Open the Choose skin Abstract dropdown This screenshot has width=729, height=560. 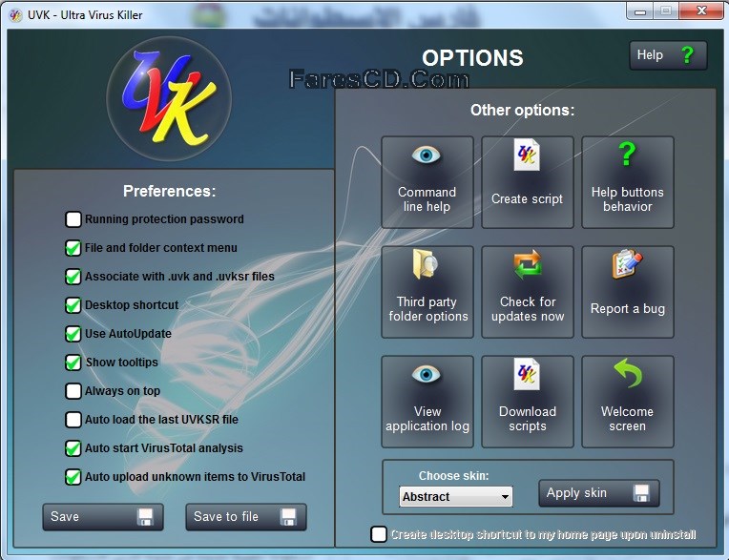click(456, 497)
